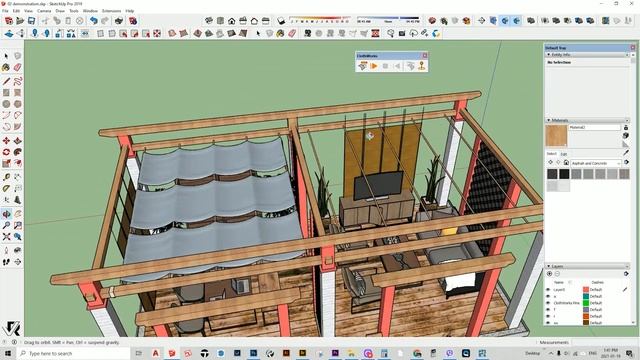Image resolution: width=640 pixels, height=360 pixels.
Task: Select the Walk footprints tool
Action: pos(6,262)
